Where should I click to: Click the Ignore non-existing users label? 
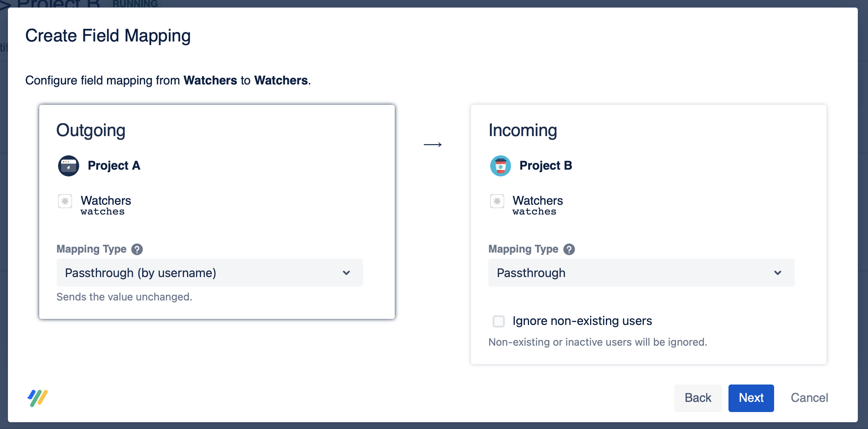tap(582, 321)
